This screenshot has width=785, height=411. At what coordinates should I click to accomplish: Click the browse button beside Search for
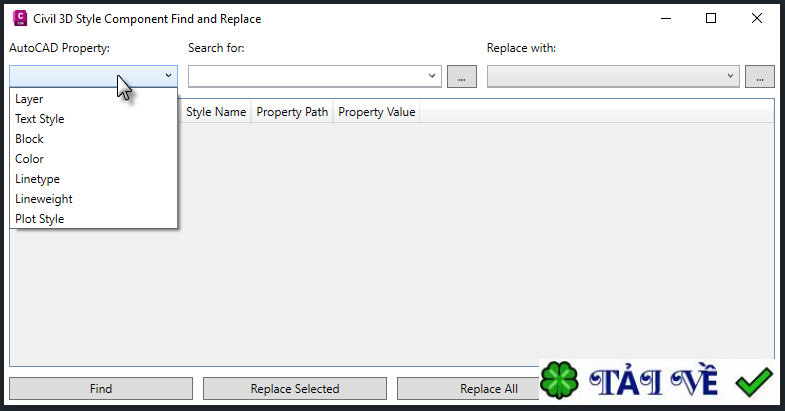click(461, 77)
